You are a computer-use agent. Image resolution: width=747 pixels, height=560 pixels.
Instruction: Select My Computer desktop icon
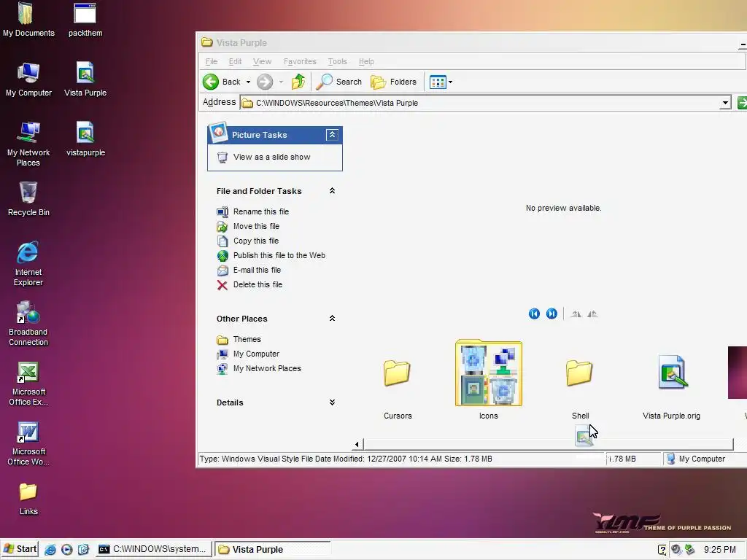point(28,79)
